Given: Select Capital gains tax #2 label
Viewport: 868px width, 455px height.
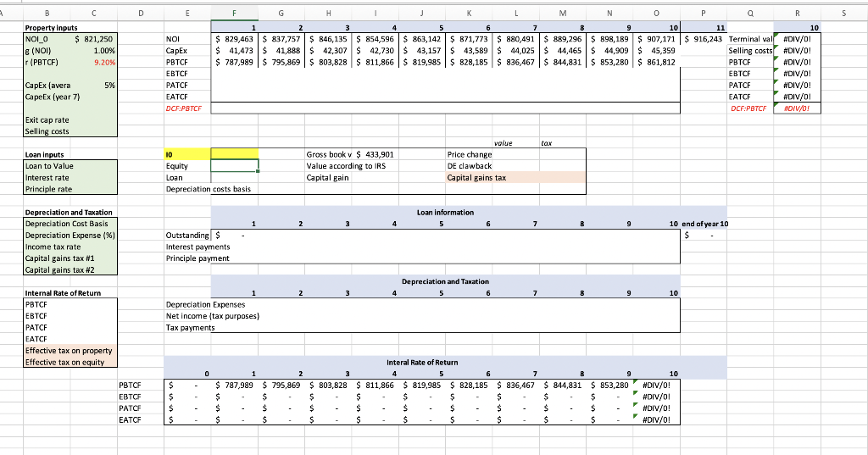Looking at the screenshot, I should [60, 270].
